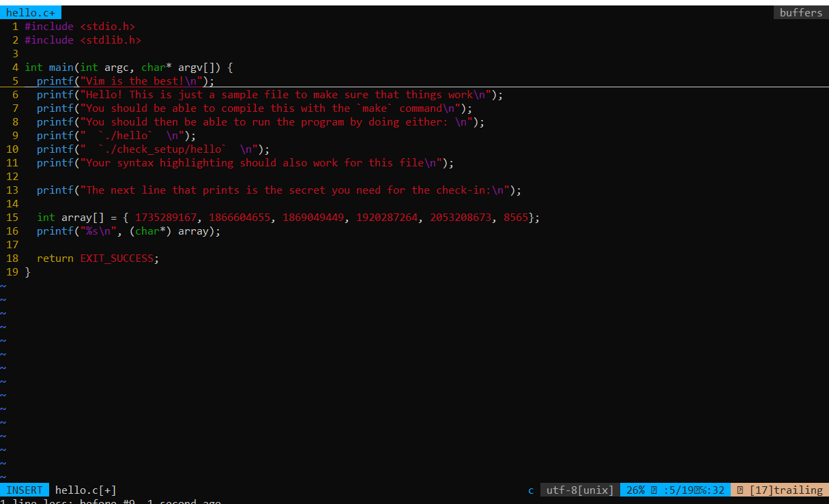
Task: Place cursor on <stdlib.h> include
Action: [x=111, y=40]
